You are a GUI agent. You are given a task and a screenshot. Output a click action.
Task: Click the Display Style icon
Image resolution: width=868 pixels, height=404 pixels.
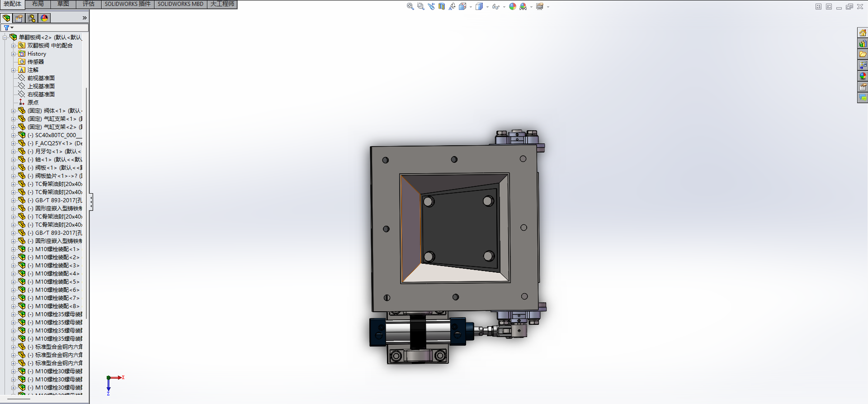[x=479, y=6]
